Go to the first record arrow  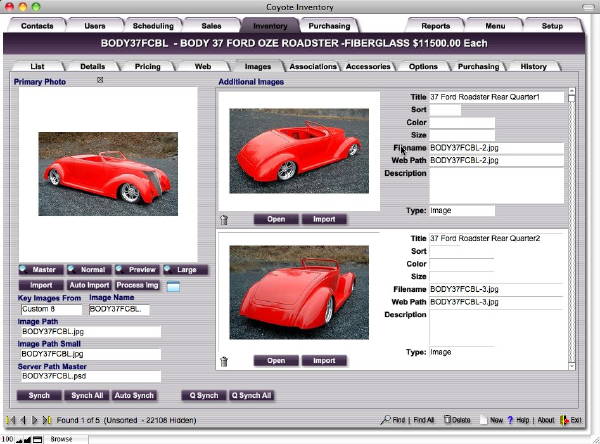coord(11,420)
